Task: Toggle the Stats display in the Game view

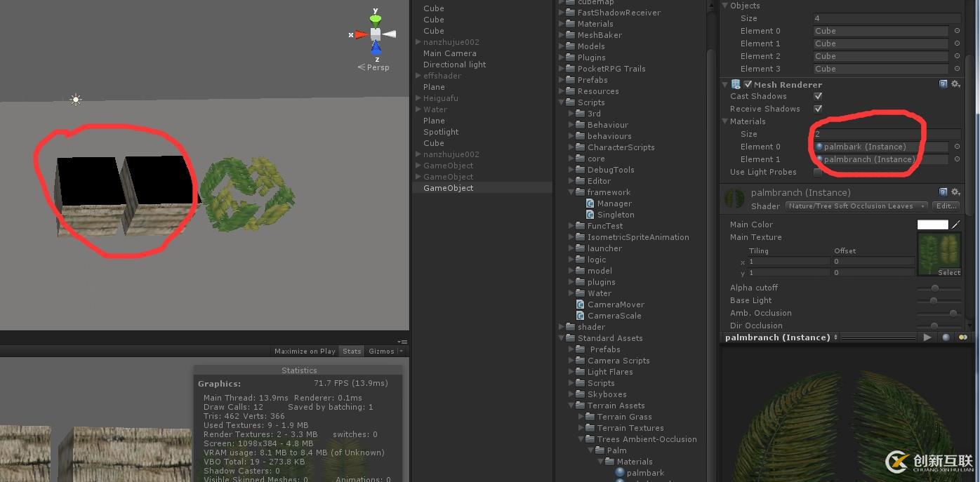Action: (x=351, y=351)
